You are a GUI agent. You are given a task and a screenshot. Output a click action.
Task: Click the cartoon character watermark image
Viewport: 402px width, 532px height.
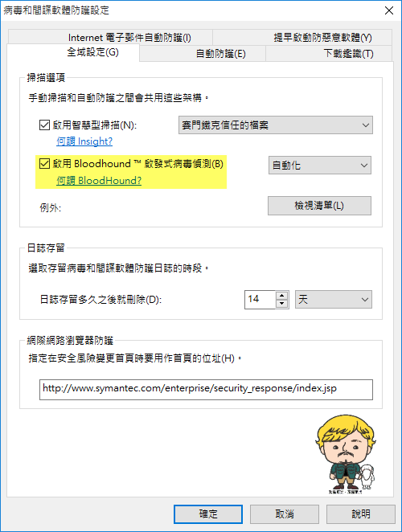click(346, 453)
